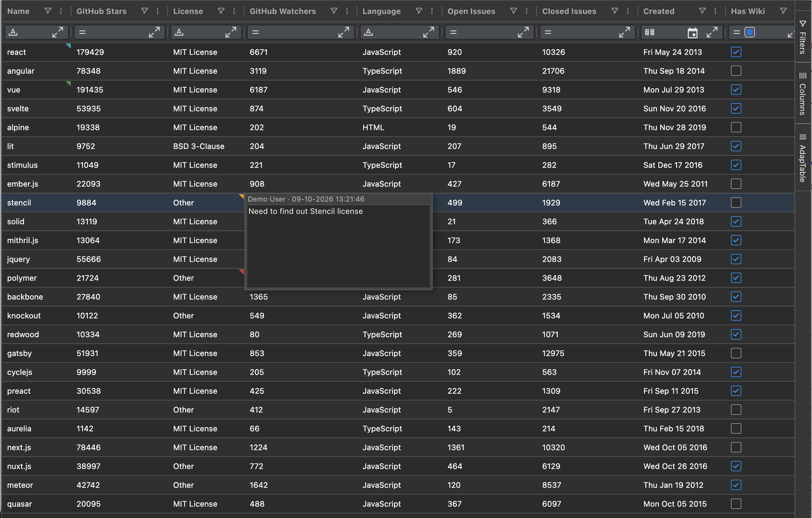Sort by the Created column header

[x=659, y=11]
